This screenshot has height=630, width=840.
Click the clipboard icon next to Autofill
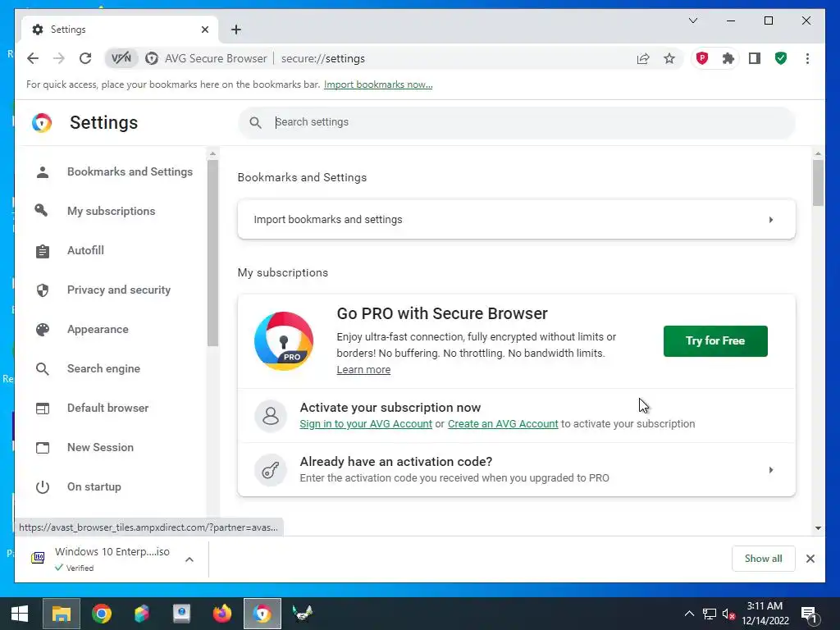click(x=43, y=251)
